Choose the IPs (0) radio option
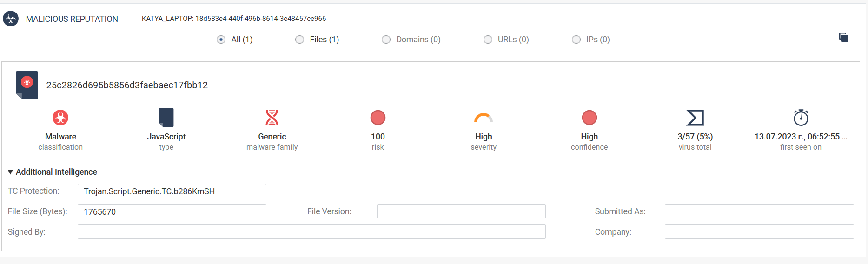The image size is (868, 264). (576, 40)
